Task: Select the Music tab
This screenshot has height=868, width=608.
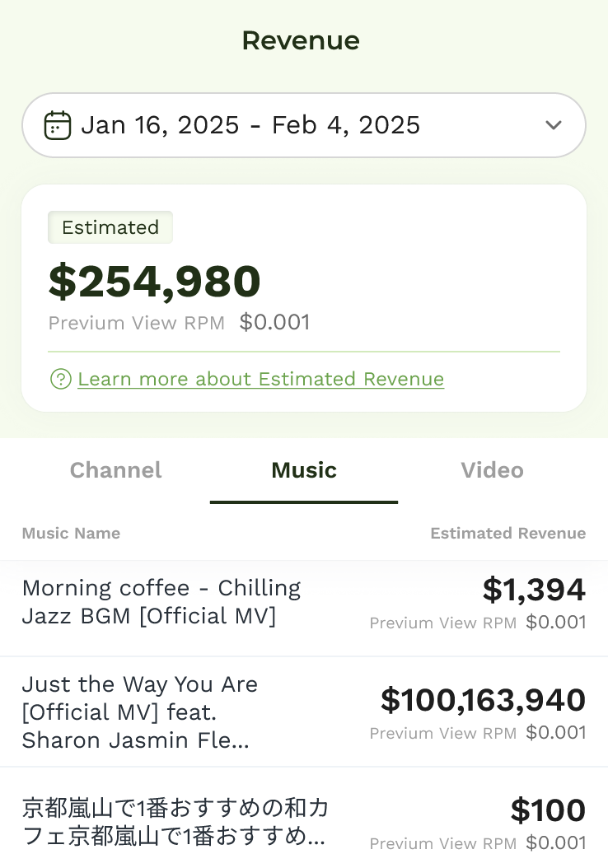Action: 304,470
